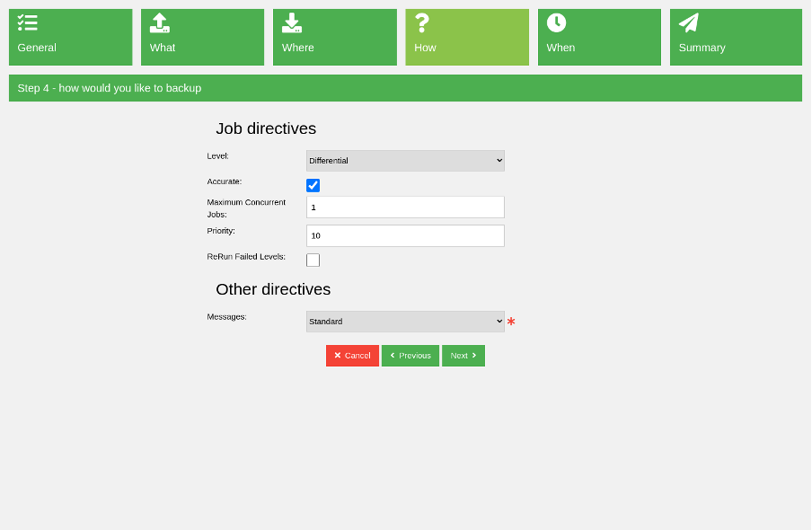
Task: Switch to the General step tab
Action: [x=70, y=37]
